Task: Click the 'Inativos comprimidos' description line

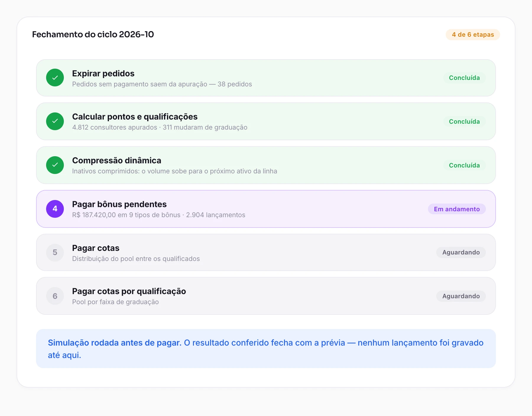Action: [x=175, y=171]
